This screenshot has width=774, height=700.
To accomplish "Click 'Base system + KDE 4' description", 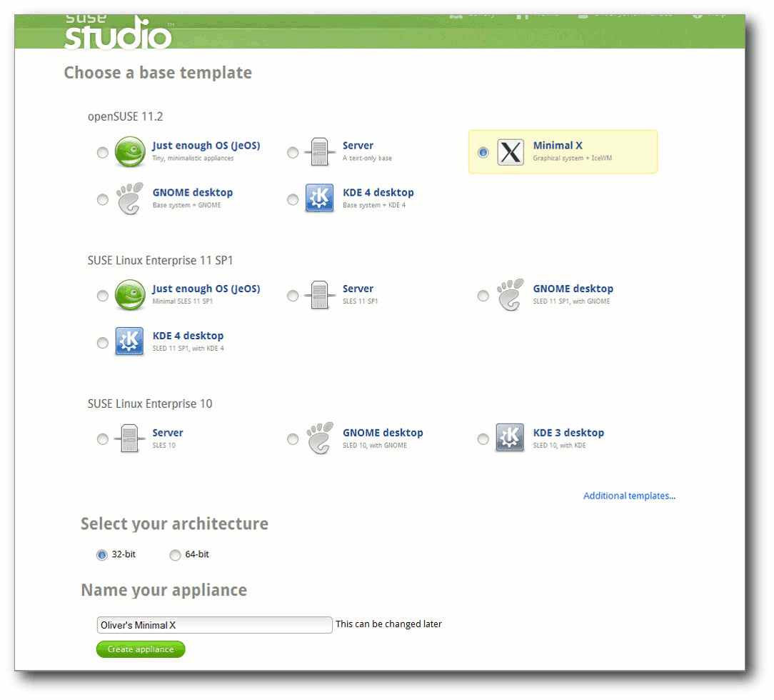I will tap(374, 205).
